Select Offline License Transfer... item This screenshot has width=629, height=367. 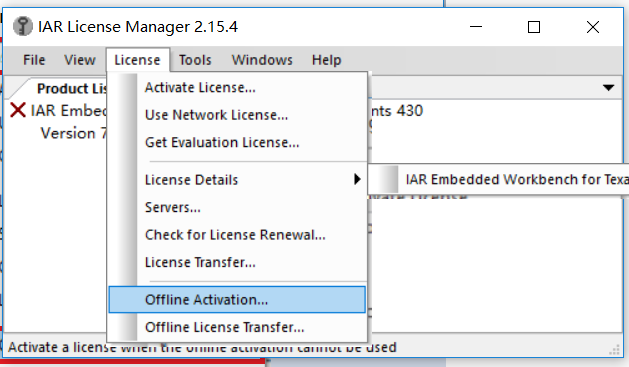click(x=237, y=327)
